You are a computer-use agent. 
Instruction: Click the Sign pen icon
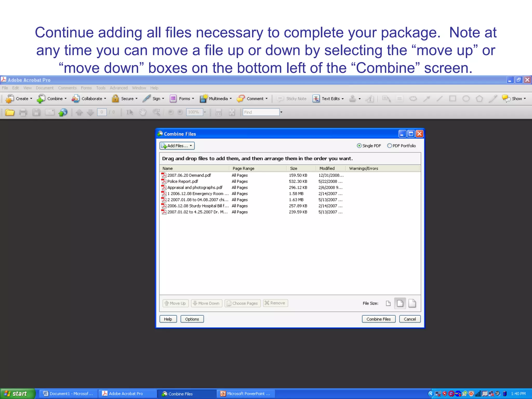(x=147, y=99)
